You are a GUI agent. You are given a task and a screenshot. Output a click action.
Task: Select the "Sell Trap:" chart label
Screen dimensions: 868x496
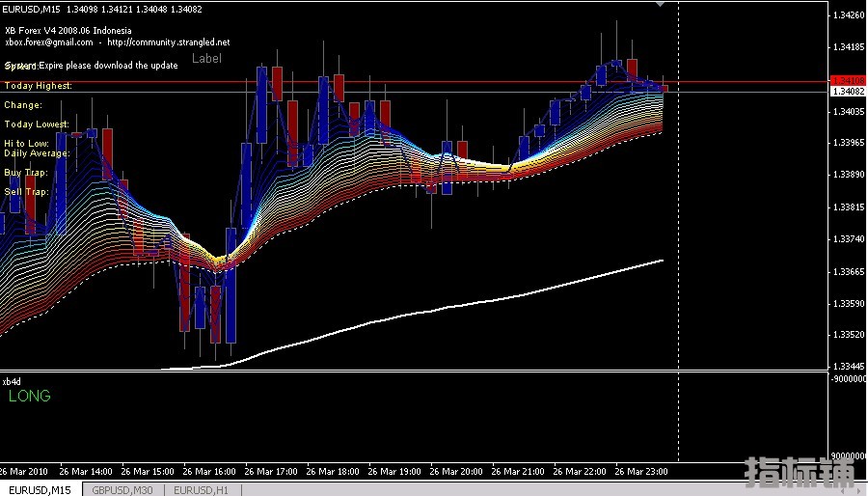coord(26,191)
